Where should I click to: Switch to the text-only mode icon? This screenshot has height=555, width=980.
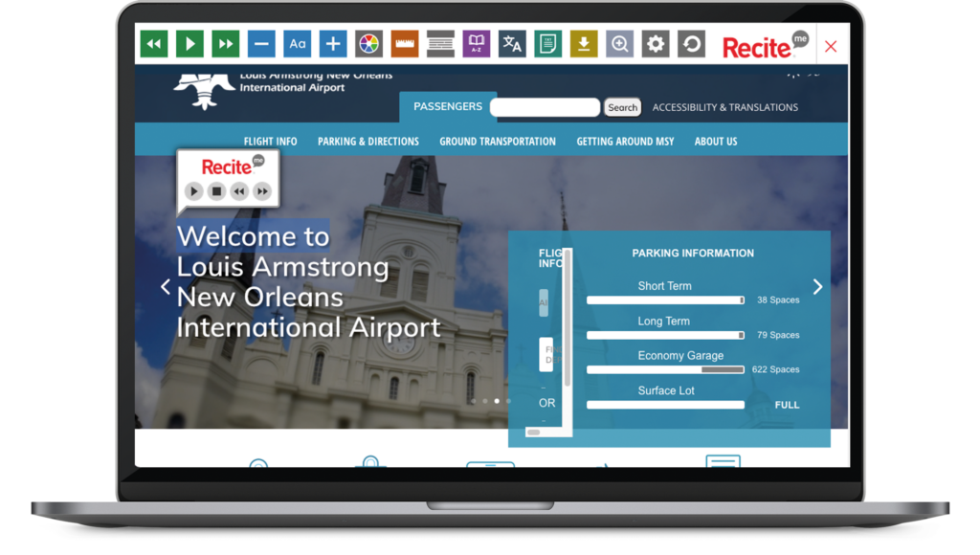548,44
